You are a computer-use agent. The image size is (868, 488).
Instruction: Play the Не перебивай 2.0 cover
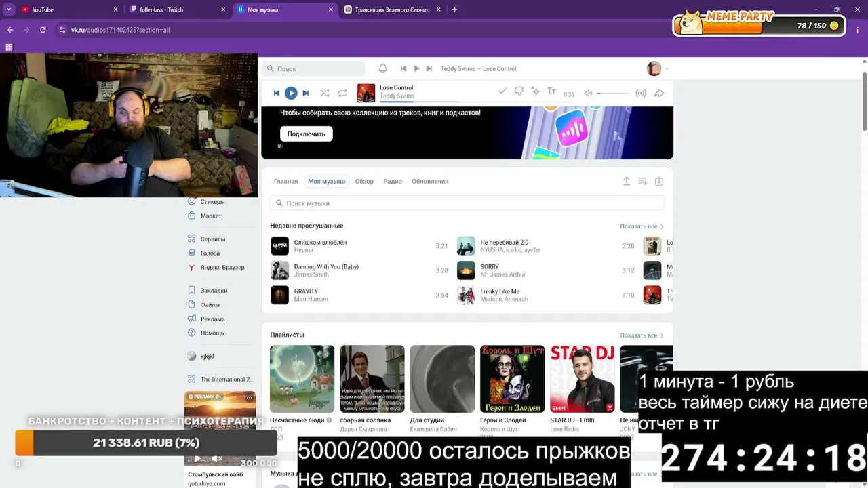coord(466,246)
